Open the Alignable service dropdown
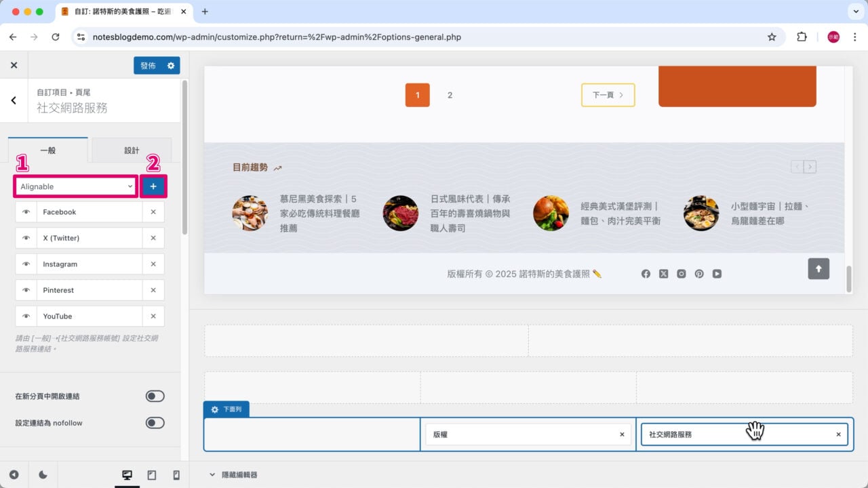Screen dimensions: 868x488 (x=75, y=186)
